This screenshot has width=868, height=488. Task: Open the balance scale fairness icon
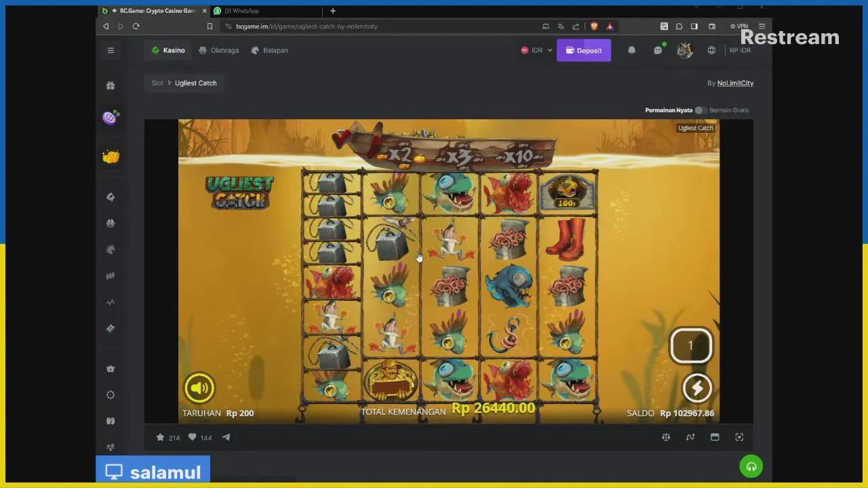point(666,437)
